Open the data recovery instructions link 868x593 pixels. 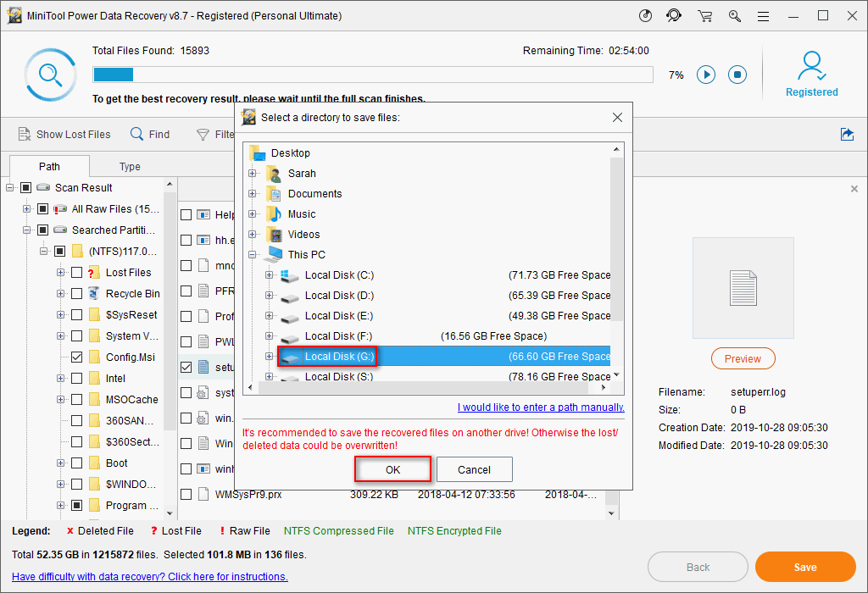click(149, 576)
